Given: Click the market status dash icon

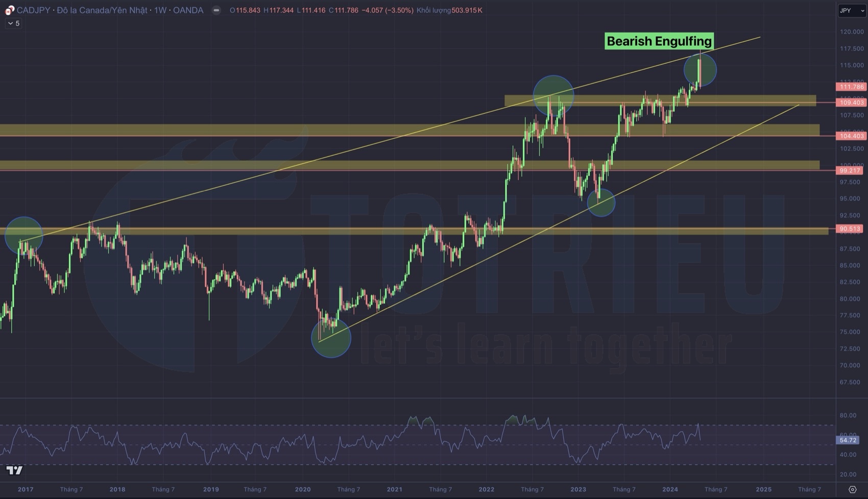Looking at the screenshot, I should [x=216, y=10].
